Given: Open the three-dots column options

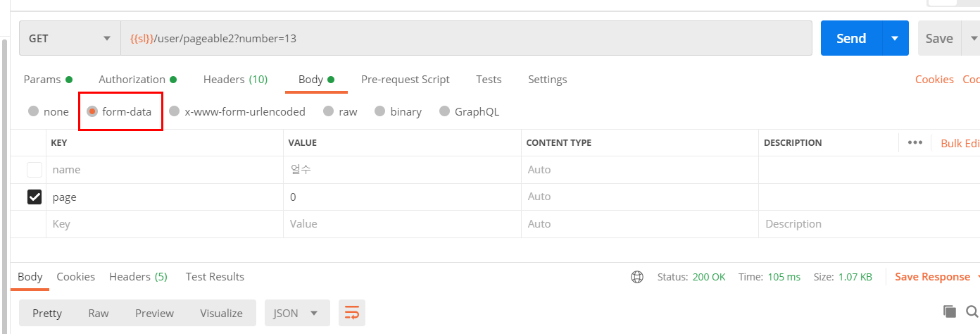Looking at the screenshot, I should click(915, 142).
